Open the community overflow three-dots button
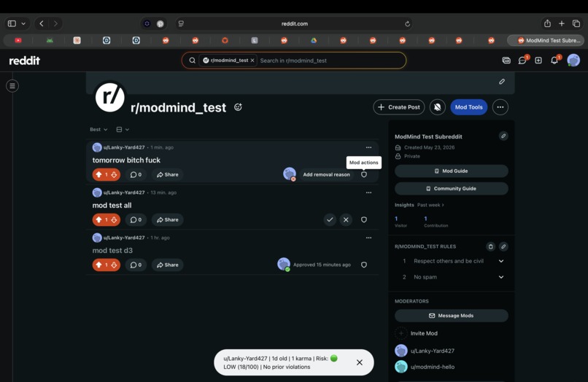This screenshot has height=382, width=588. point(500,107)
